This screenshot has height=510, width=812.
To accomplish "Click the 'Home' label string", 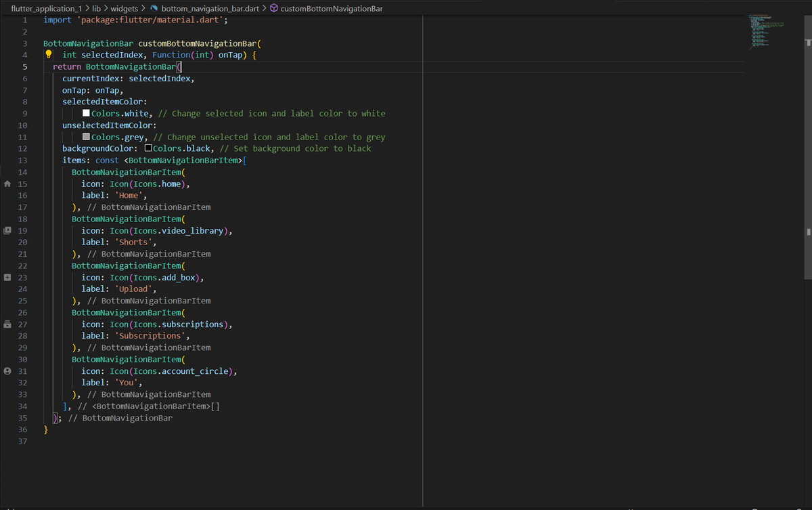I will 129,195.
